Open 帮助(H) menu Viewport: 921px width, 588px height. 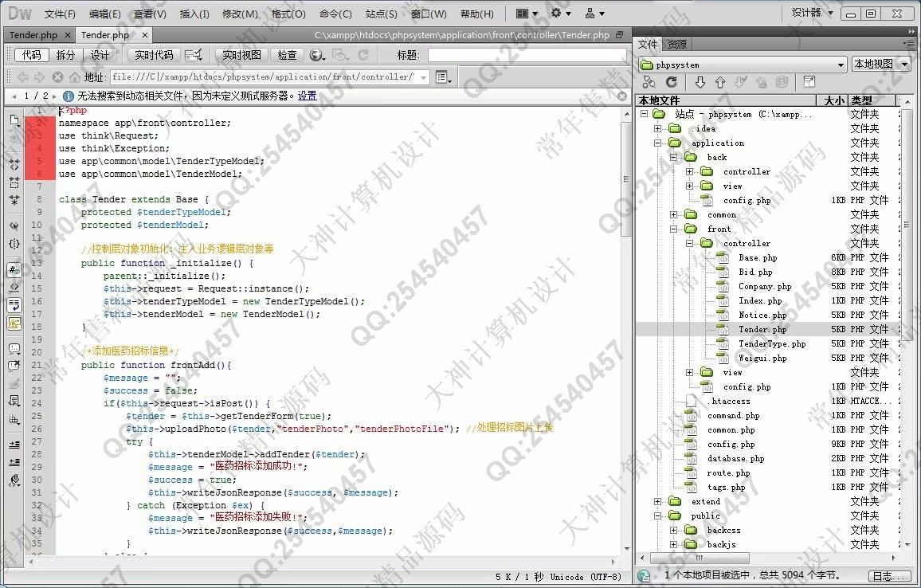(x=477, y=14)
